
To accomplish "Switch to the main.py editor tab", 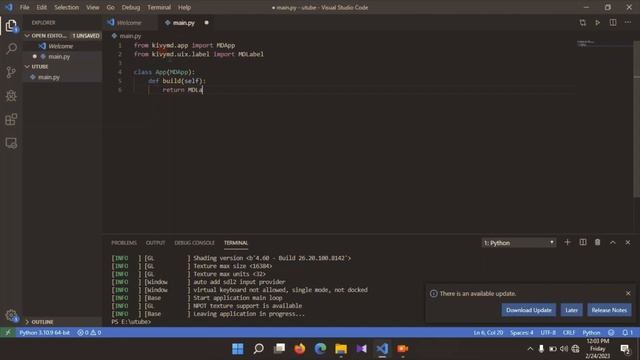I will (x=186, y=23).
